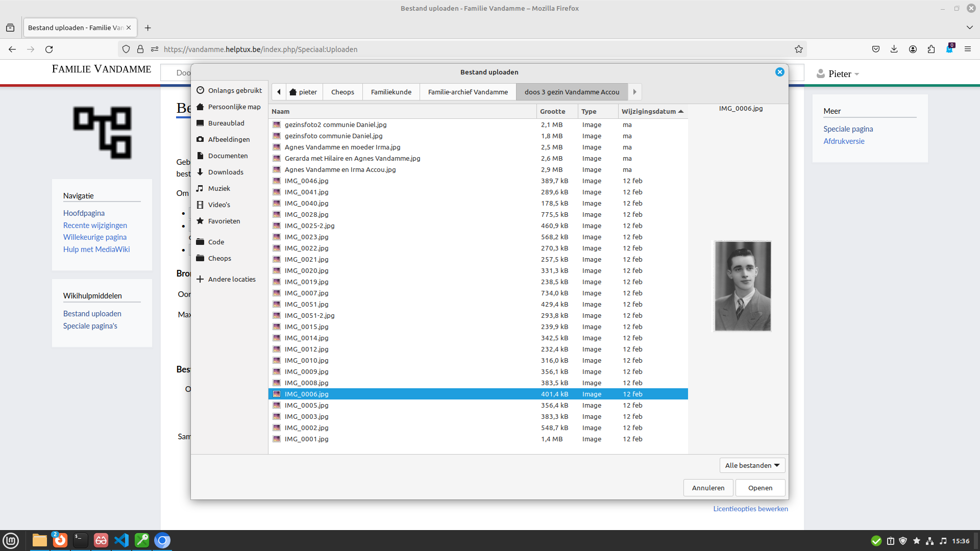
Task: Toggle the bookmark star for this page
Action: click(x=799, y=49)
